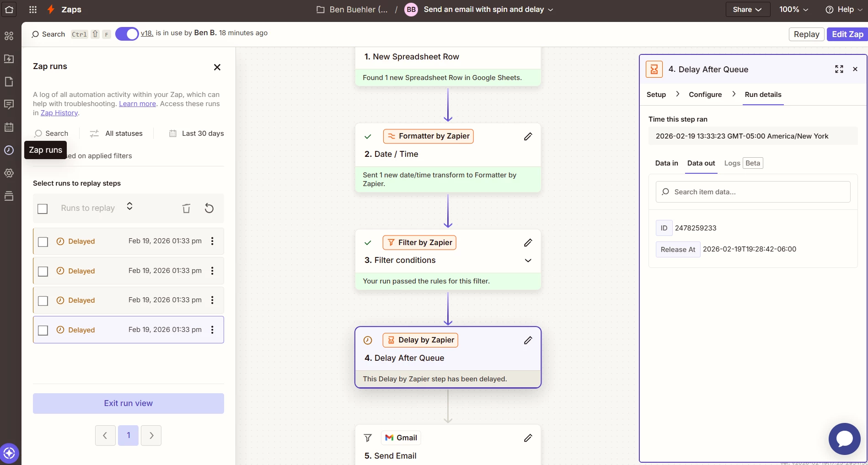Open the Configure tab
The width and height of the screenshot is (868, 465).
point(705,95)
